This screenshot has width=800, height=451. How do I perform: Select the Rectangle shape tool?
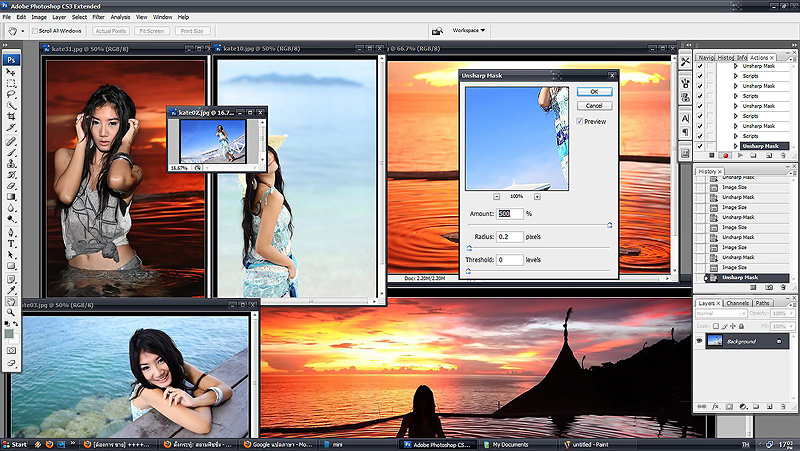[11, 266]
